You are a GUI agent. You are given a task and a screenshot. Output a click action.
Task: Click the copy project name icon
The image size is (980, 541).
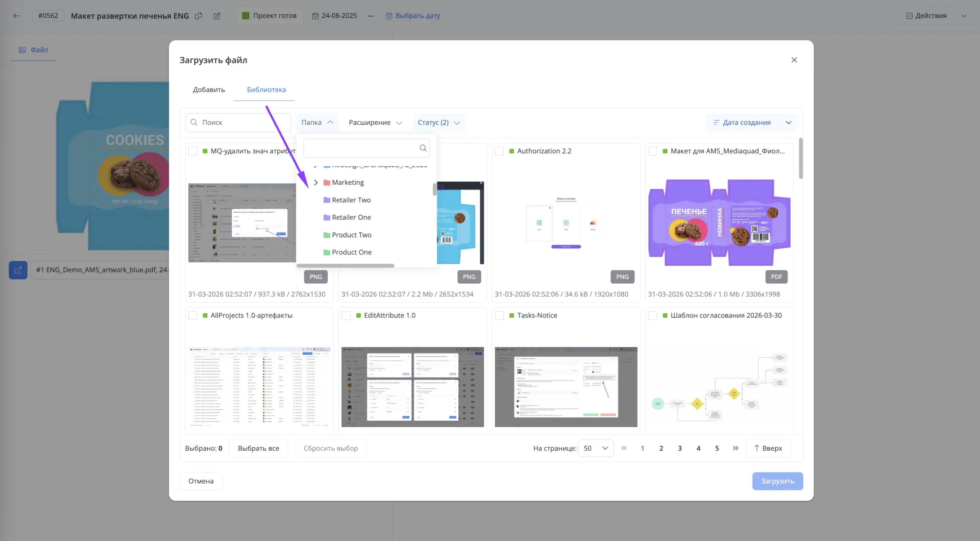tap(198, 16)
